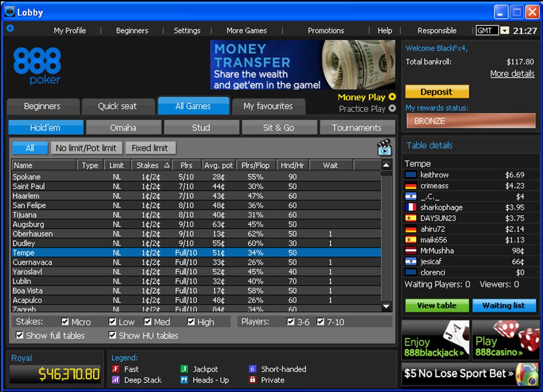The height and width of the screenshot is (392, 543).
Task: Toggle the Show full tables checkbox
Action: click(20, 335)
